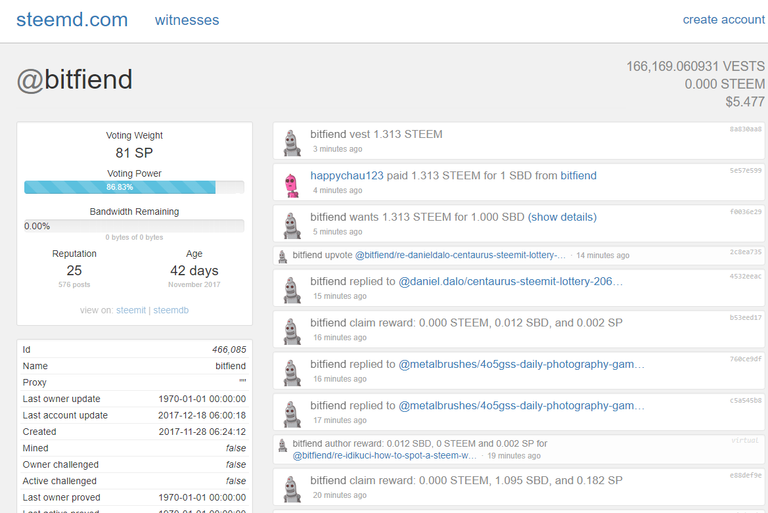Viewport: 768px width, 513px height.
Task: Click the avatar next to the 'wants 1.313 STEEM' entry
Action: click(x=291, y=224)
